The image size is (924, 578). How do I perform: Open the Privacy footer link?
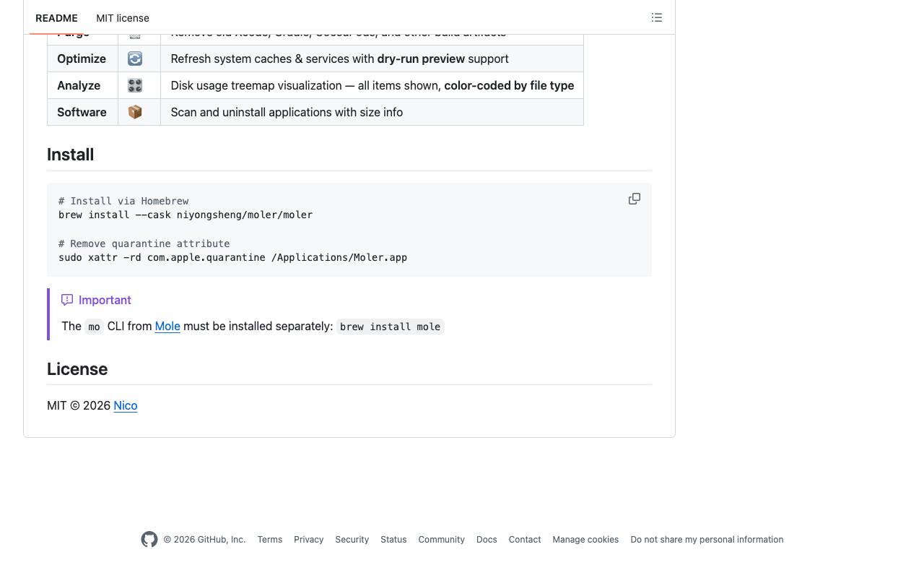tap(309, 540)
